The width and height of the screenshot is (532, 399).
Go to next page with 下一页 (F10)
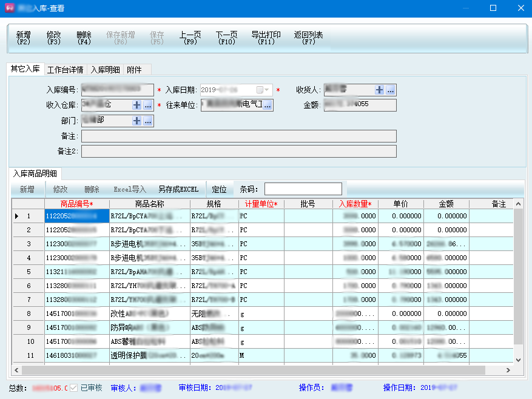[x=227, y=38]
